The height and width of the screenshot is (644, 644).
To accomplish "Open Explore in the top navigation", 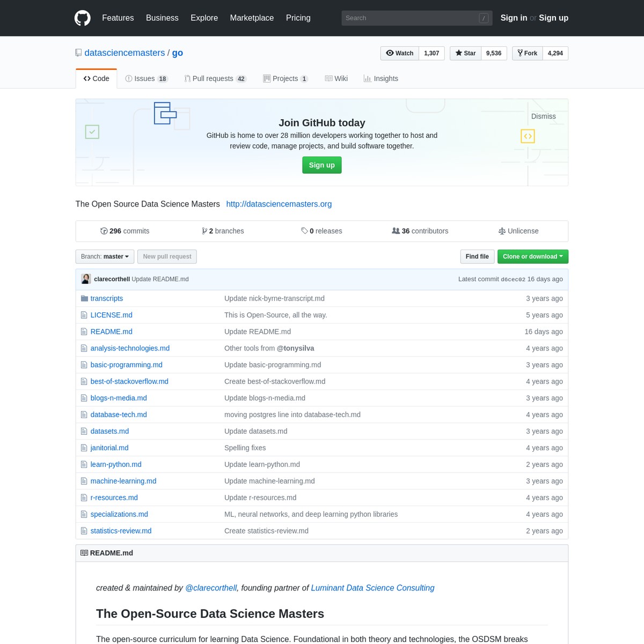I will click(x=204, y=18).
